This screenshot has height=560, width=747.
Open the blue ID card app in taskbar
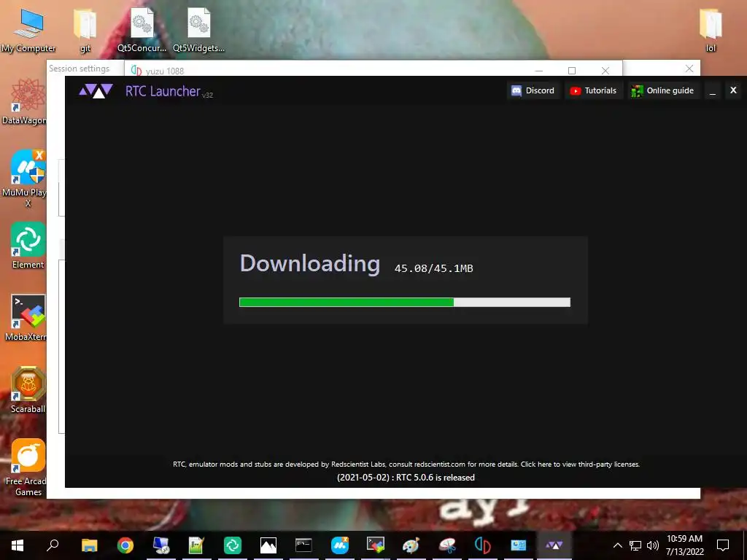tap(519, 545)
